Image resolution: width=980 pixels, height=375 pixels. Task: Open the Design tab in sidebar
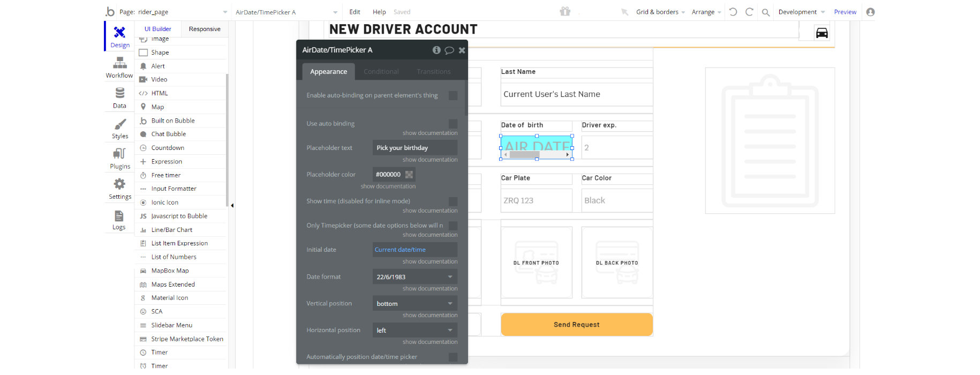(x=120, y=36)
